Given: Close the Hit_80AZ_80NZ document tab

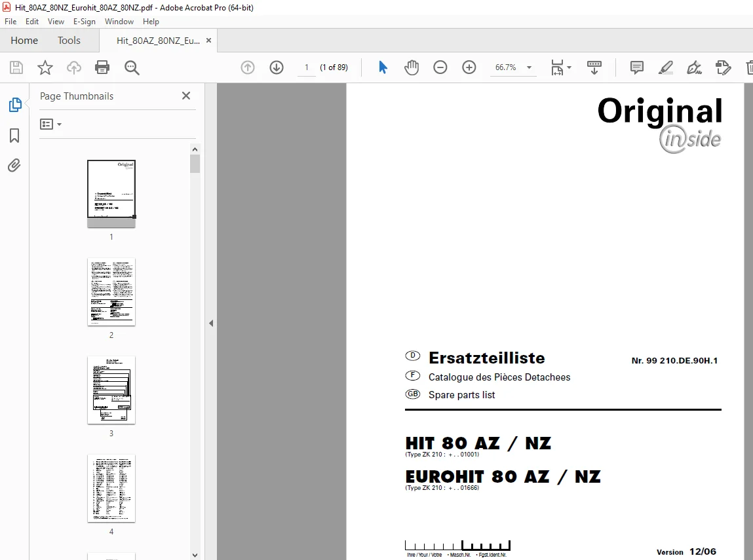Looking at the screenshot, I should click(208, 41).
